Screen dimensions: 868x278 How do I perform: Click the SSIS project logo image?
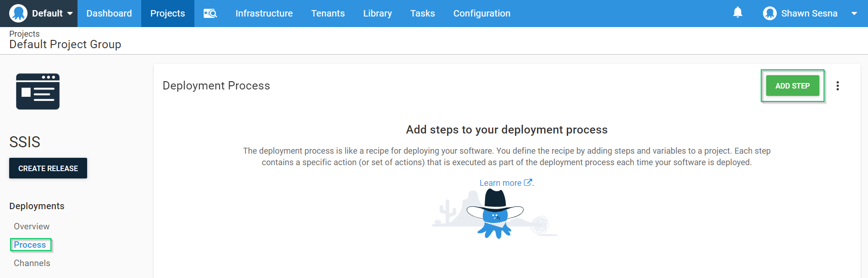(38, 91)
